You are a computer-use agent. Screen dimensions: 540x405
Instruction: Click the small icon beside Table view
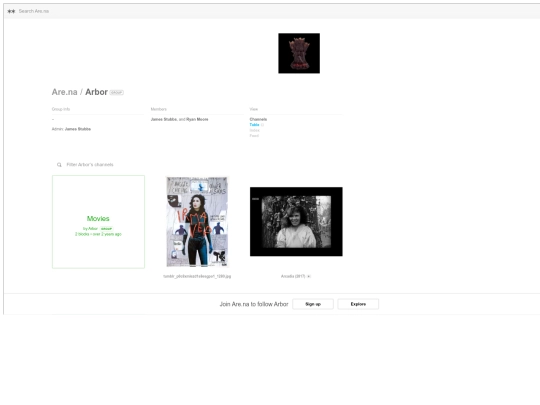click(x=262, y=125)
